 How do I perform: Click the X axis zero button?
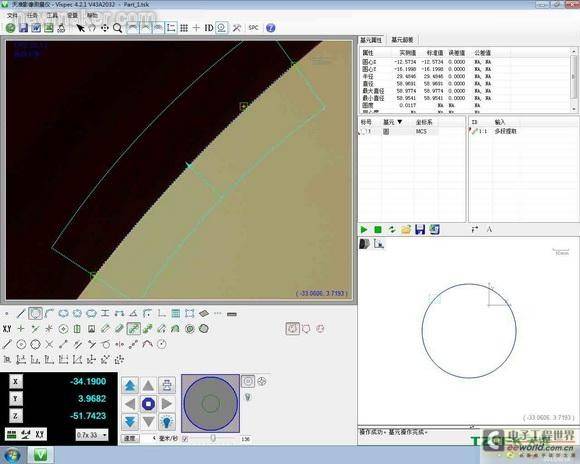coord(15,381)
